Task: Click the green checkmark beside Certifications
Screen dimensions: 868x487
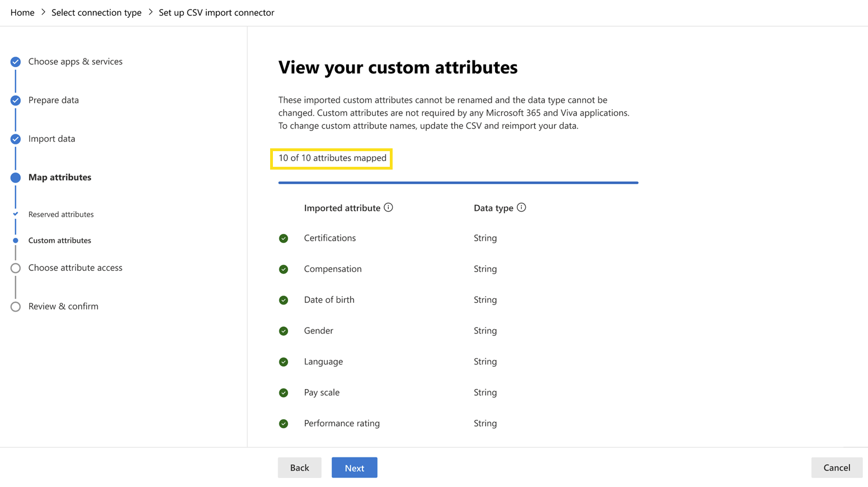Action: pos(284,238)
